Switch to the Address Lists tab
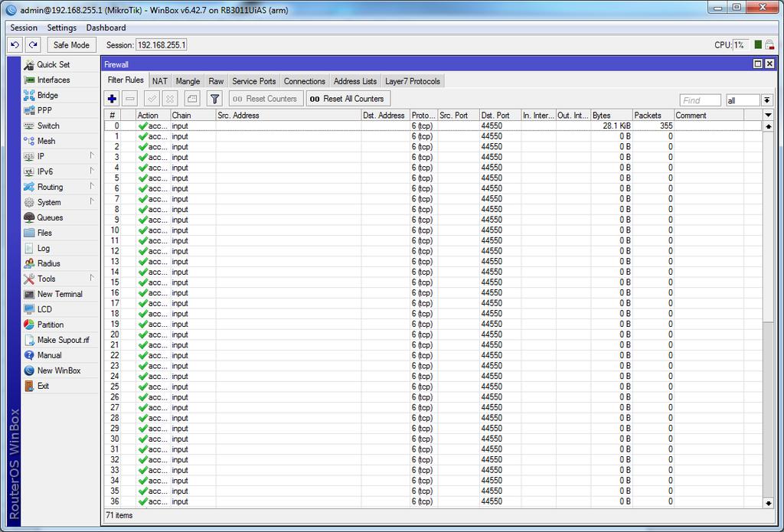The image size is (784, 532). 355,81
